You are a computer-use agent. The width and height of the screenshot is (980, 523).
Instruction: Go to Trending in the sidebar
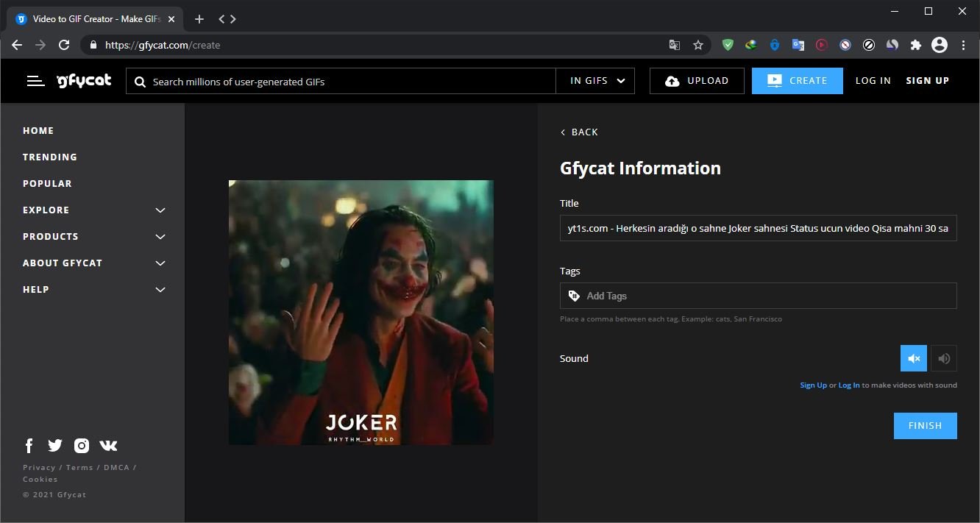coord(50,157)
